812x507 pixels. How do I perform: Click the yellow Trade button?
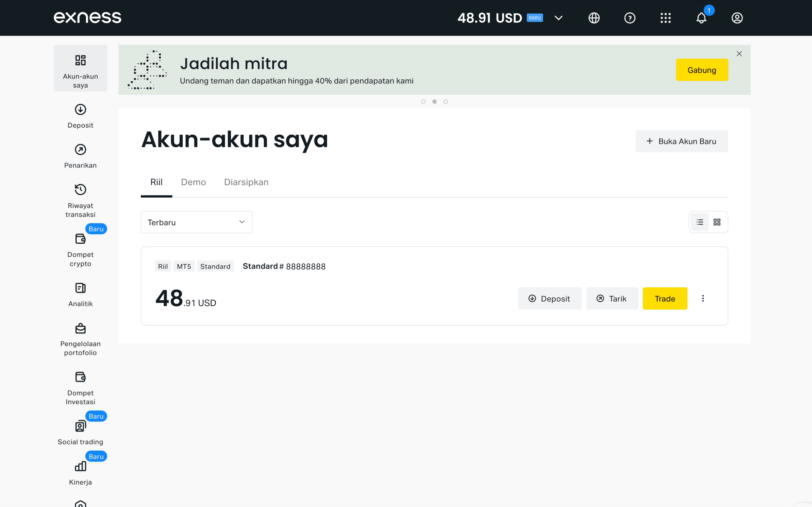coord(664,299)
